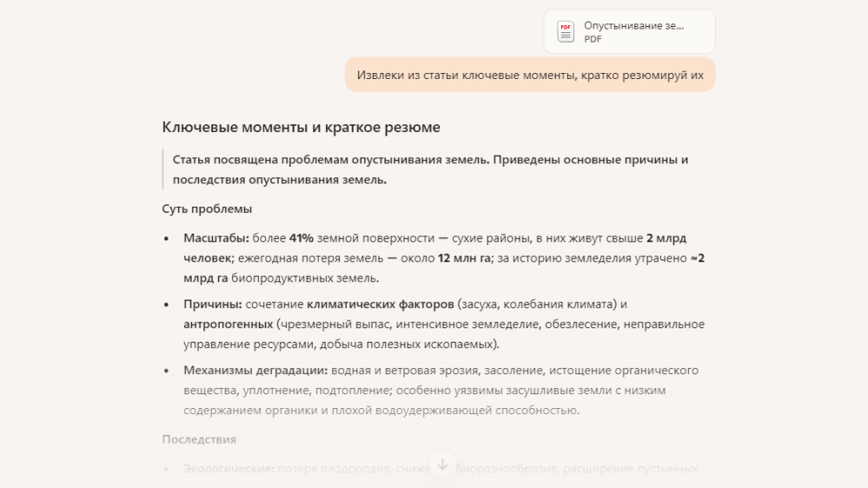Screen dimensions: 868x488
Task: Click the bold "41%" figure
Action: (301, 238)
